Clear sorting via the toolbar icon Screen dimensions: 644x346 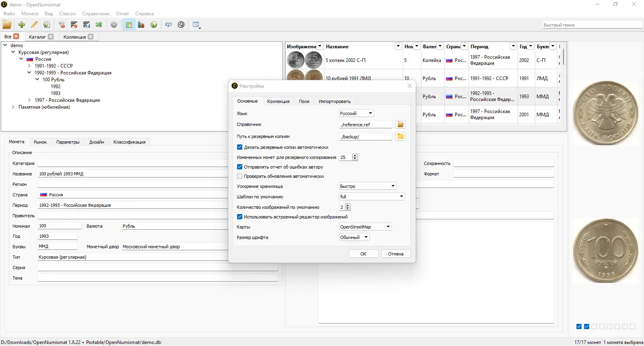click(x=74, y=25)
